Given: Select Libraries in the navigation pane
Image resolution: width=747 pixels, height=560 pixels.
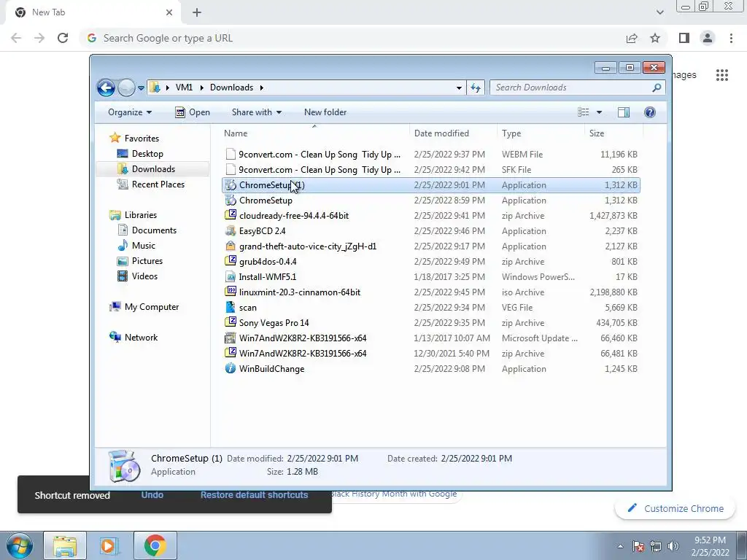Looking at the screenshot, I should [141, 215].
